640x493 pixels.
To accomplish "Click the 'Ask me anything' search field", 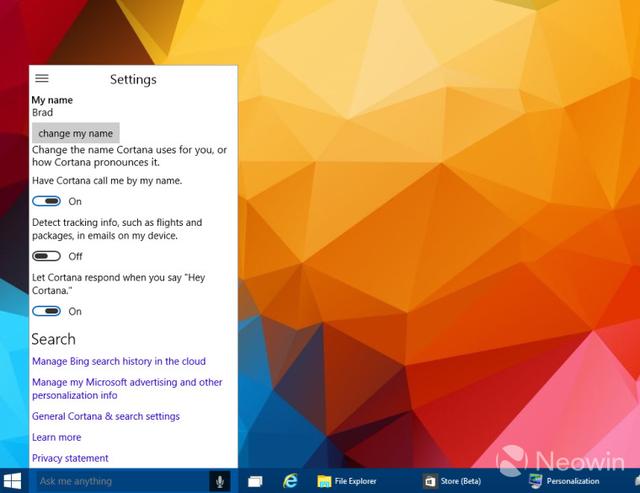I will click(x=122, y=482).
